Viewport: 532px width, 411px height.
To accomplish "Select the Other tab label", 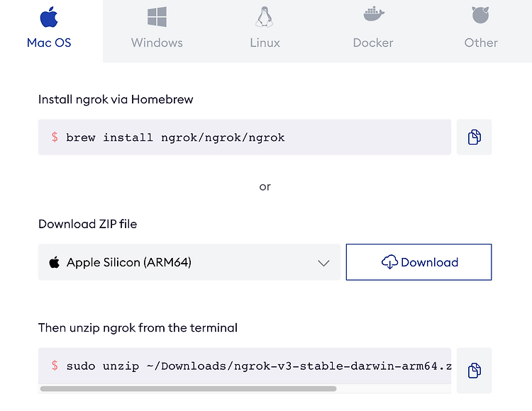I will pyautogui.click(x=481, y=43).
